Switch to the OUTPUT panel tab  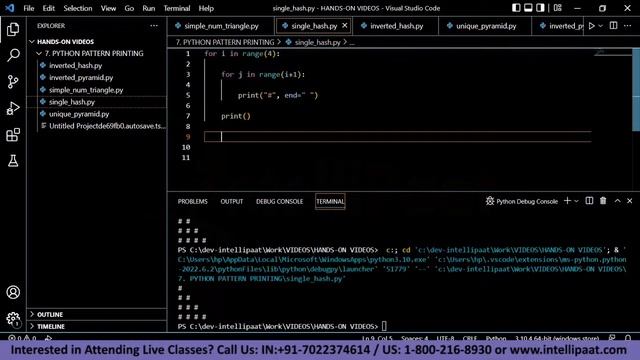[x=232, y=202]
